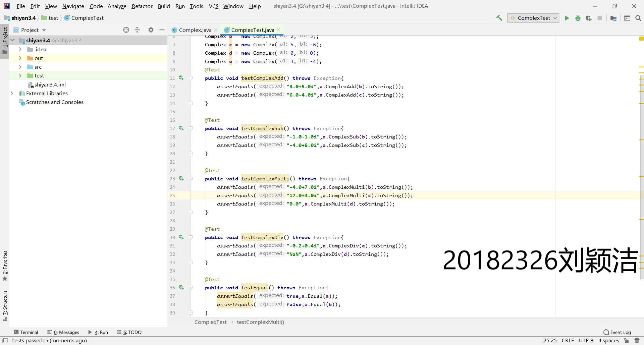Open the inspections profile icon in status bar

coord(637,341)
